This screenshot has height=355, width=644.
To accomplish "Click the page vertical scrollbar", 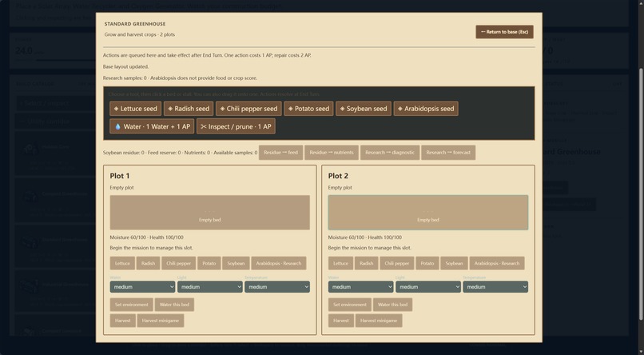I will pos(641,193).
